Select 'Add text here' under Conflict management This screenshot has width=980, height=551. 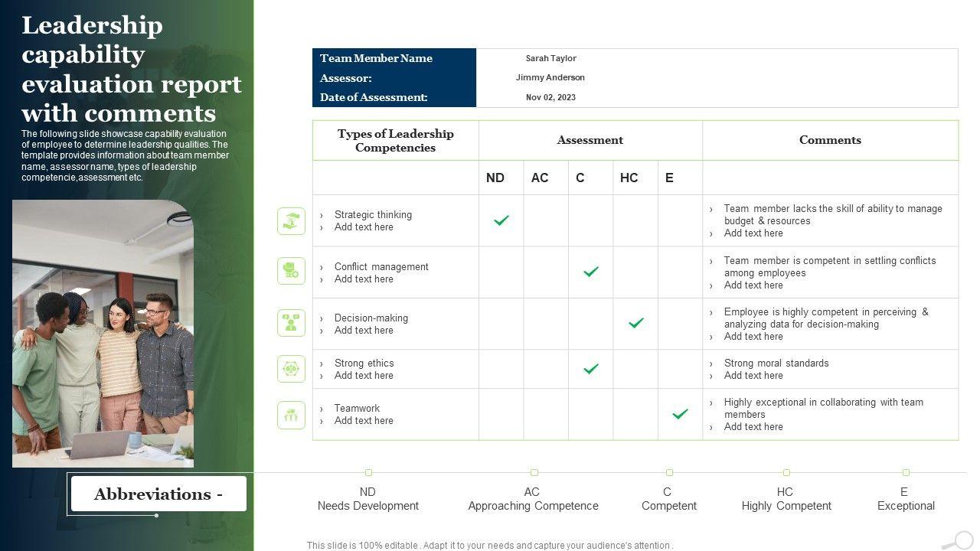[364, 279]
